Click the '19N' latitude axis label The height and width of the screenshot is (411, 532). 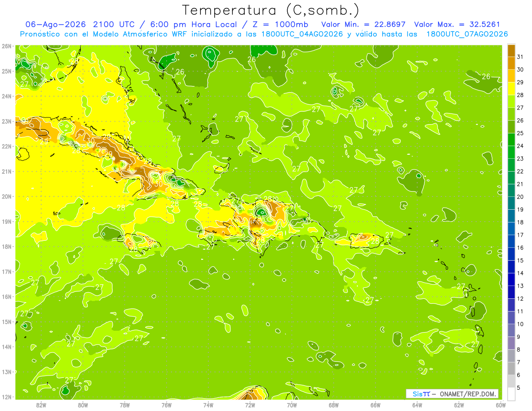coord(7,221)
